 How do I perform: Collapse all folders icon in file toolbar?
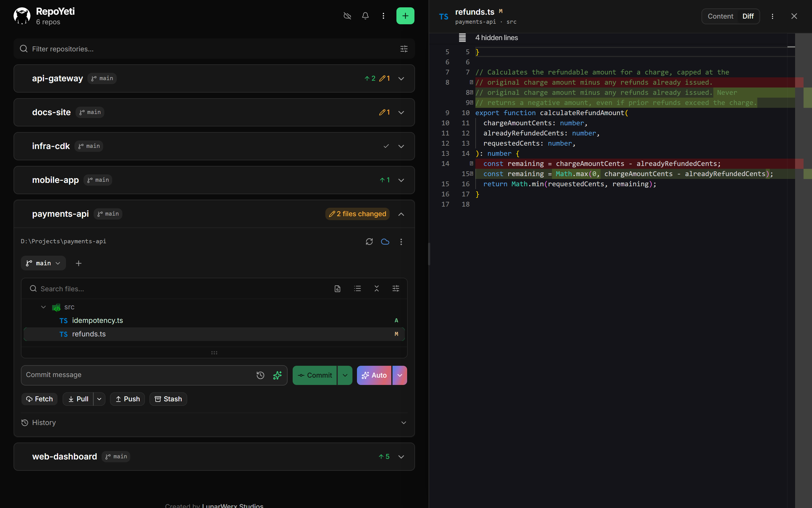tap(376, 289)
